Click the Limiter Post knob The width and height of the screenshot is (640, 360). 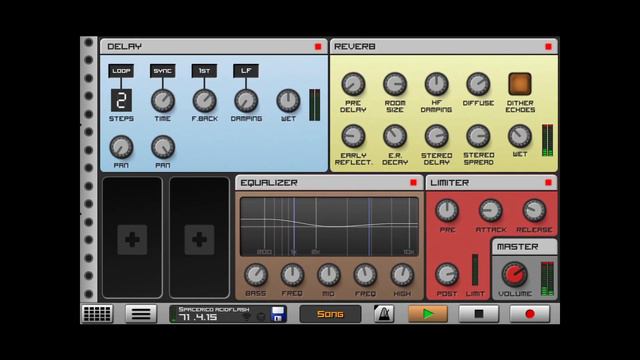pos(447,275)
